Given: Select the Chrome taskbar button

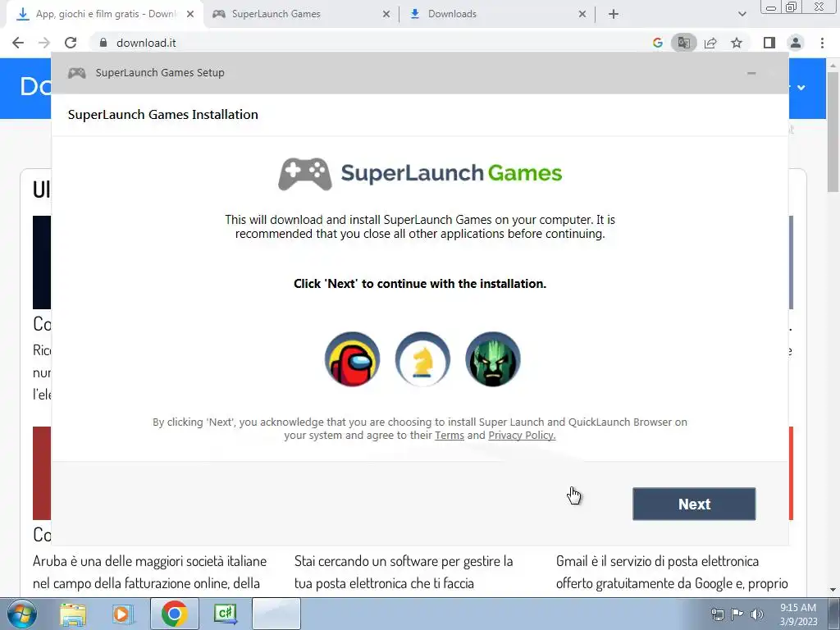Looking at the screenshot, I should click(x=174, y=614).
